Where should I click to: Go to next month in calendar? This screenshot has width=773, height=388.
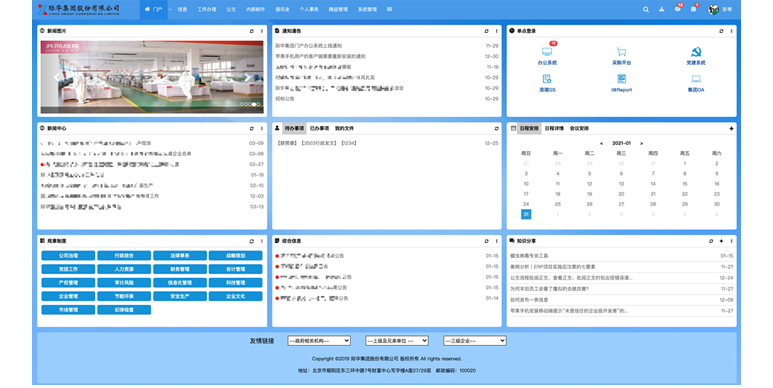[x=641, y=143]
